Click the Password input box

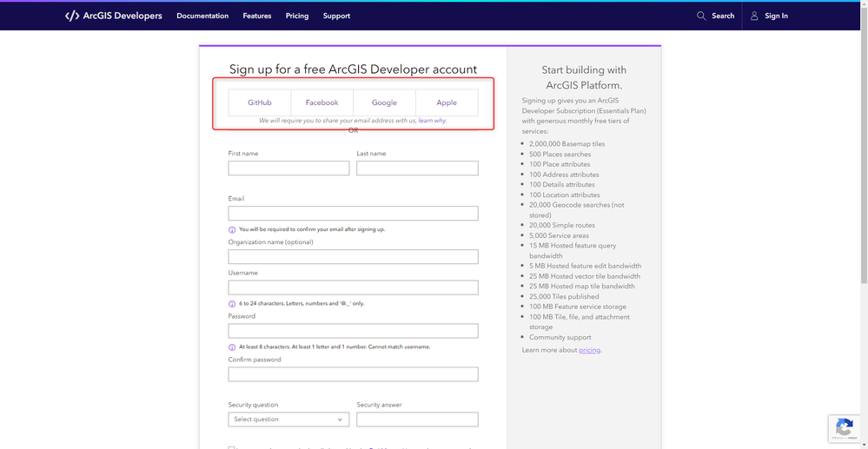pos(353,331)
